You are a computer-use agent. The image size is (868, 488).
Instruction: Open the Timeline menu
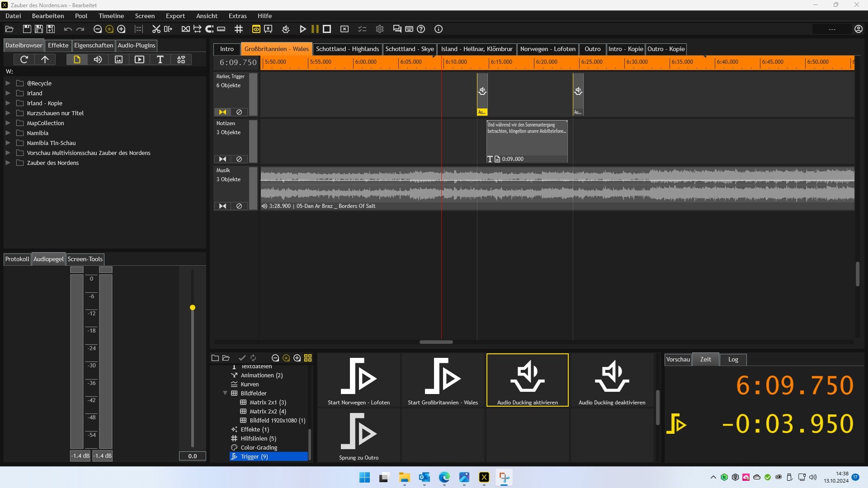click(111, 16)
